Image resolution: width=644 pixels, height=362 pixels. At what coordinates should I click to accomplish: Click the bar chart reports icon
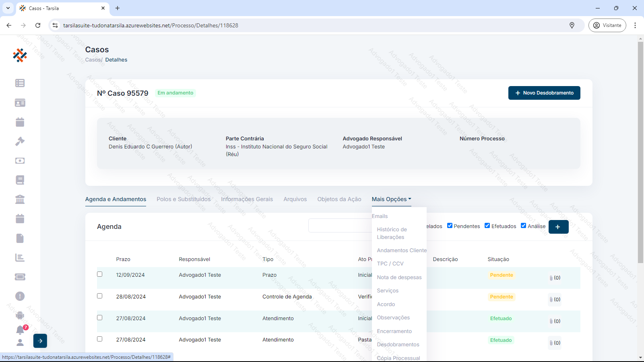20,257
